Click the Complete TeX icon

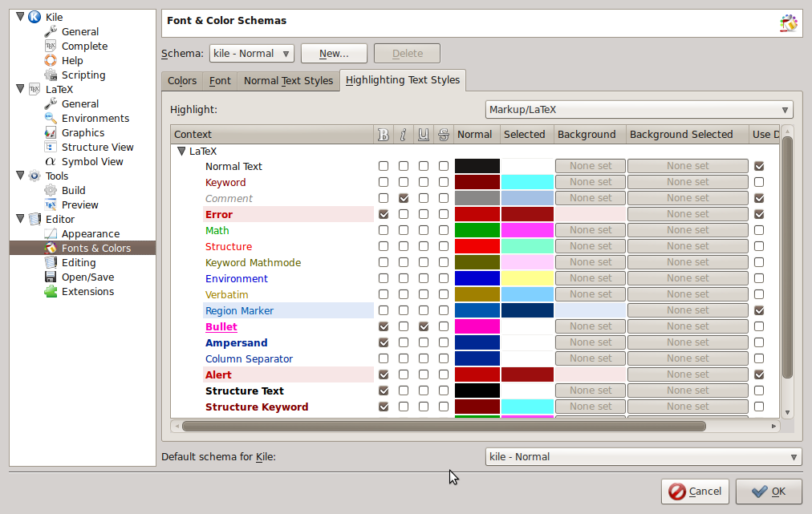pyautogui.click(x=51, y=46)
